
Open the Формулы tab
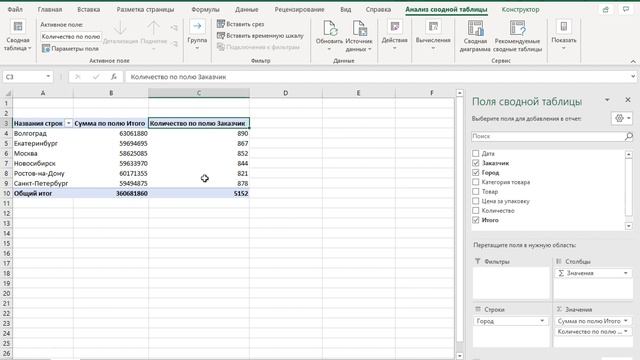click(205, 9)
